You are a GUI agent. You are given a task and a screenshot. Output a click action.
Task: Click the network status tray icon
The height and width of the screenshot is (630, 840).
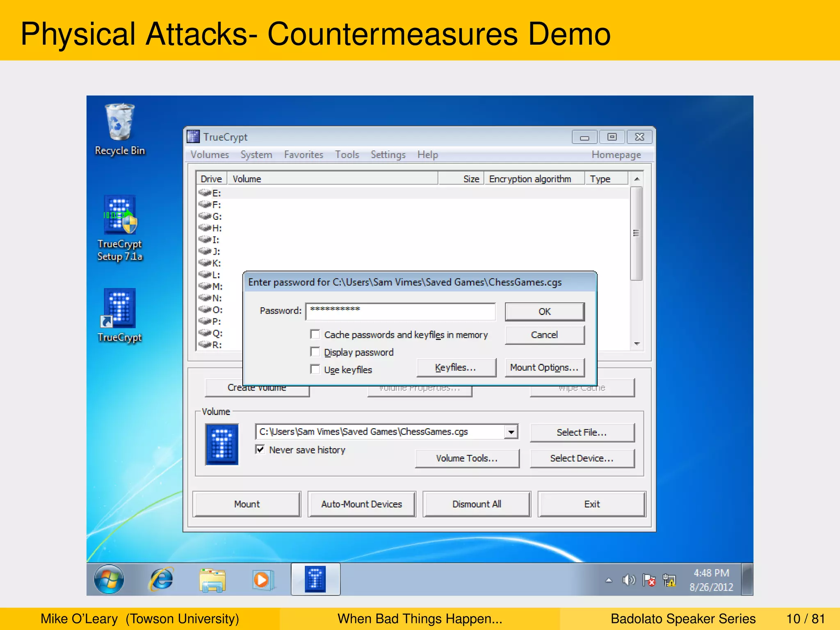pos(669,580)
